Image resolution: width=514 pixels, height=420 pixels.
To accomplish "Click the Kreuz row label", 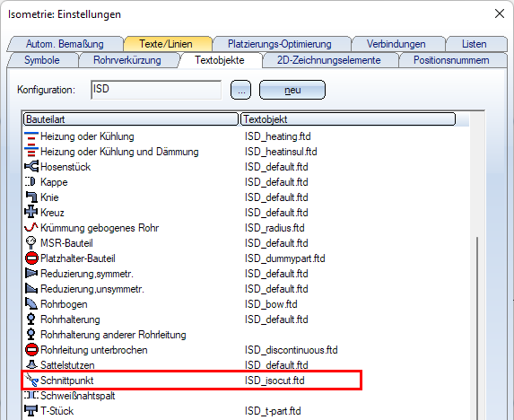I will 52,213.
